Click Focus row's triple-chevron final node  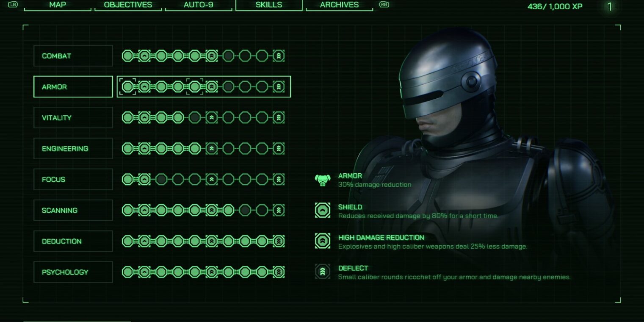coord(279,180)
